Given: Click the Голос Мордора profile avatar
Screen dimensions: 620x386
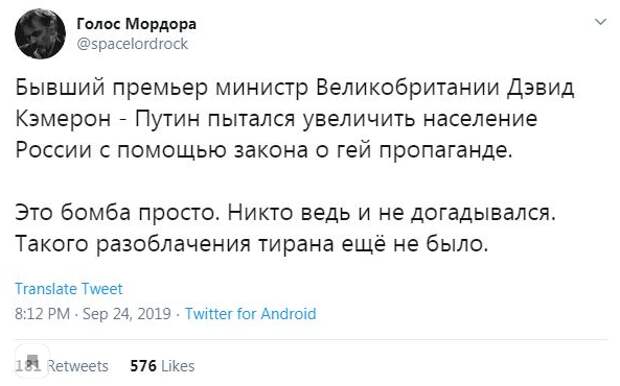Looking at the screenshot, I should pyautogui.click(x=40, y=34).
